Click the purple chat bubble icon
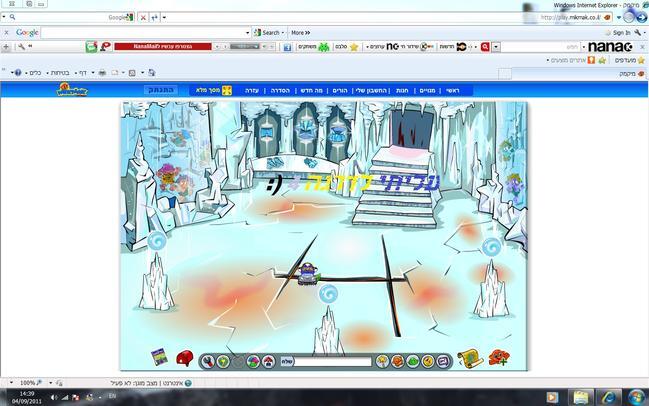This screenshot has width=649, height=406. click(443, 361)
